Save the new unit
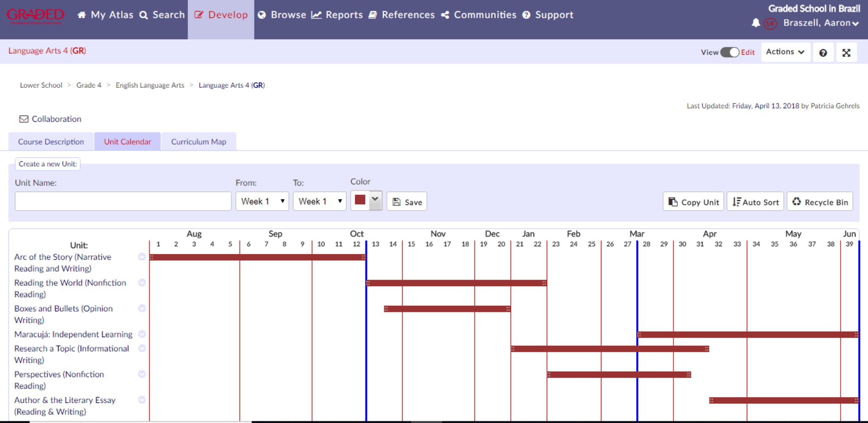 (407, 202)
